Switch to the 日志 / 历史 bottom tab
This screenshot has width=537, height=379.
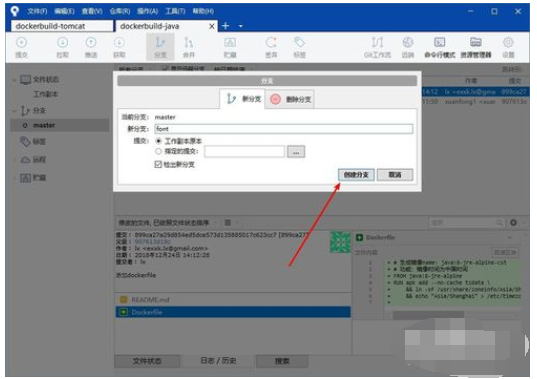tap(218, 361)
